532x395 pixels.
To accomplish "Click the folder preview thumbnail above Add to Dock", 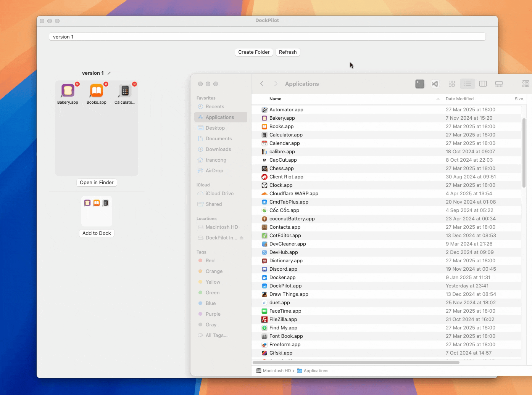I will (97, 211).
